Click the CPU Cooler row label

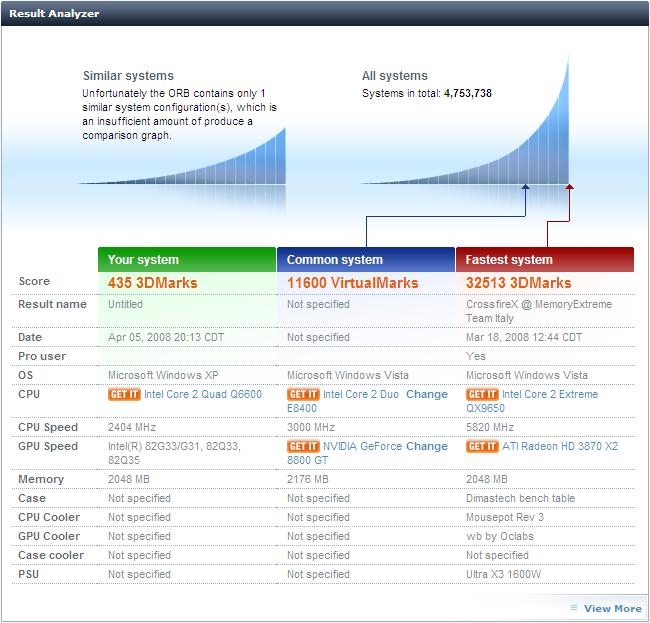pos(49,518)
